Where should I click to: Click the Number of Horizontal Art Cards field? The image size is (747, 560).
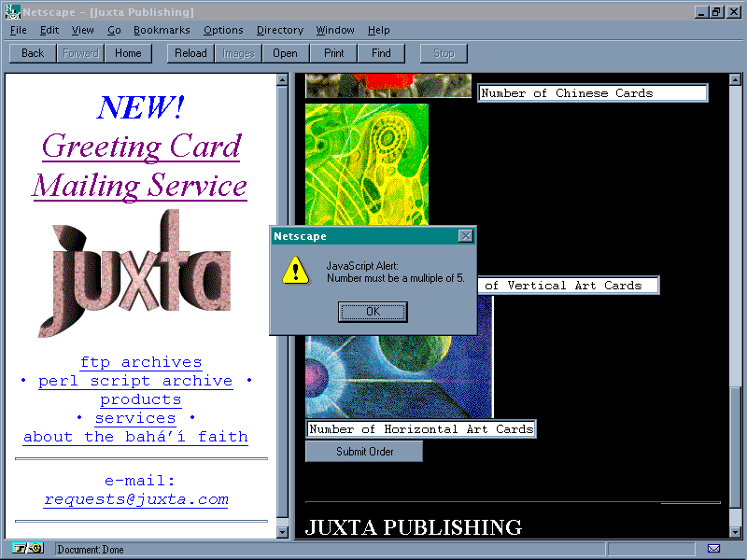tap(421, 429)
